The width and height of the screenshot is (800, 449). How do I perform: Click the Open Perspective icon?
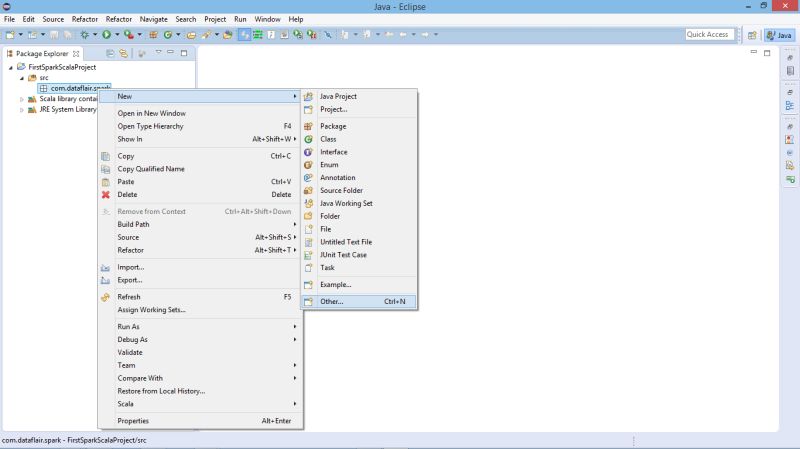coord(752,35)
